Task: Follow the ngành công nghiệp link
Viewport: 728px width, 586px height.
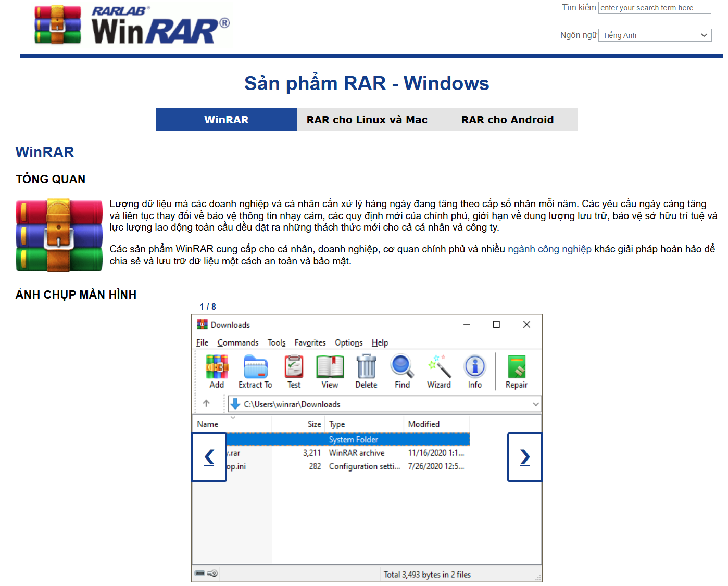Action: point(549,249)
